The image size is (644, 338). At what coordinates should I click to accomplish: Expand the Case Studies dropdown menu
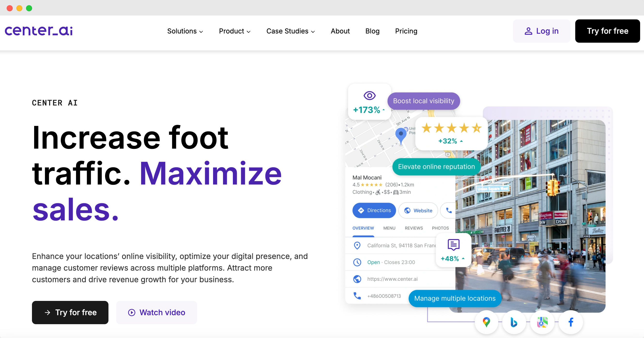pyautogui.click(x=291, y=31)
